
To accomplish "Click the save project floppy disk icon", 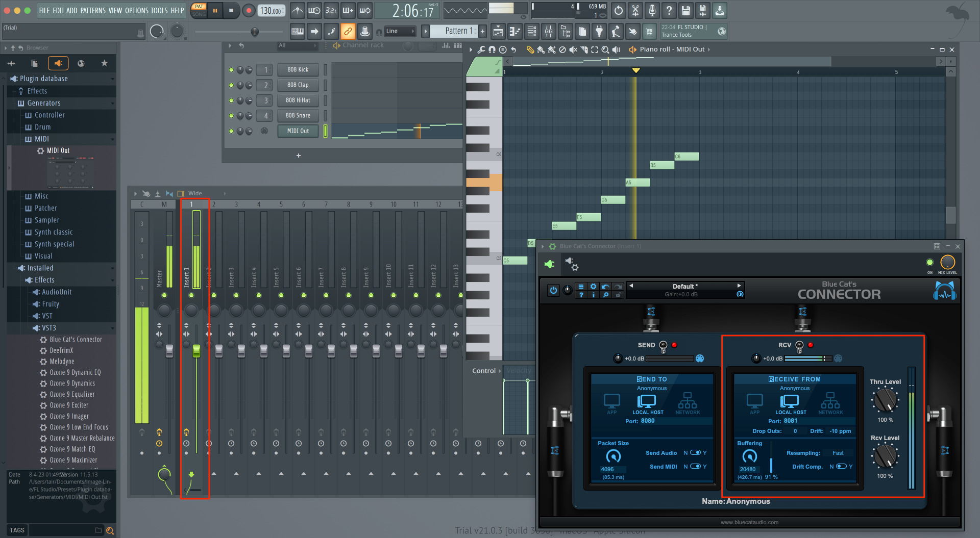I will (x=686, y=11).
